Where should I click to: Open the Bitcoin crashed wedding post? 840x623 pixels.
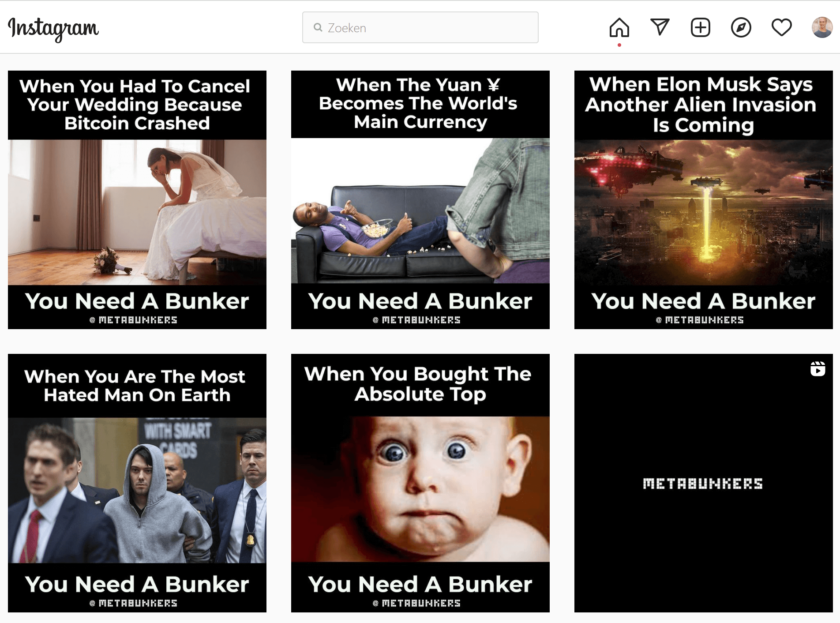tap(137, 200)
